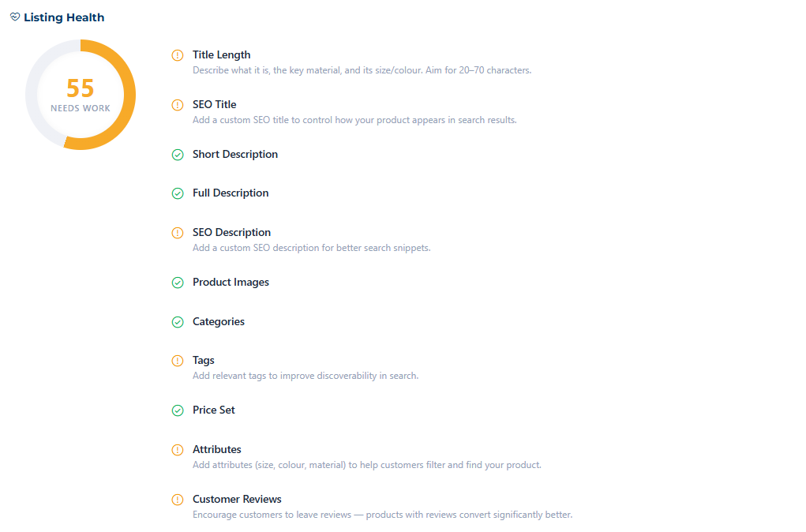This screenshot has height=532, width=806.
Task: Click the NEEDS WORK status label
Action: [x=81, y=108]
